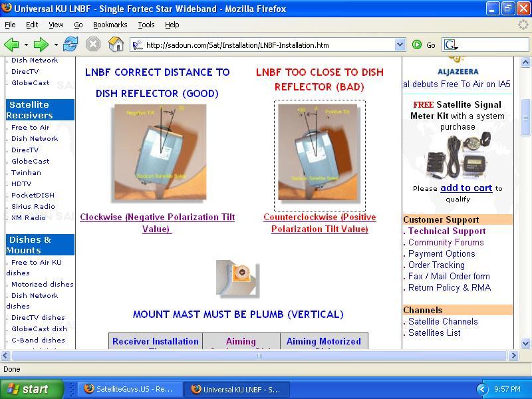Click the PocketDISH sidebar link
532x399 pixels.
[x=33, y=195]
